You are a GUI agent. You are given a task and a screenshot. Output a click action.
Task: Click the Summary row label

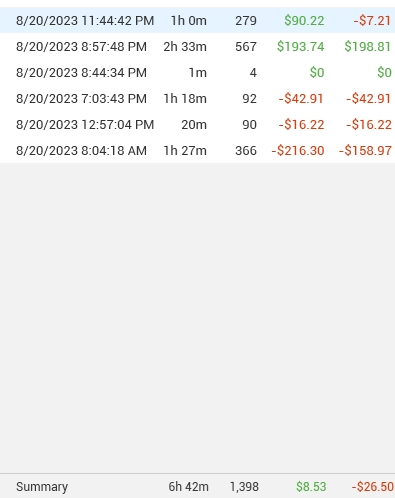(42, 487)
